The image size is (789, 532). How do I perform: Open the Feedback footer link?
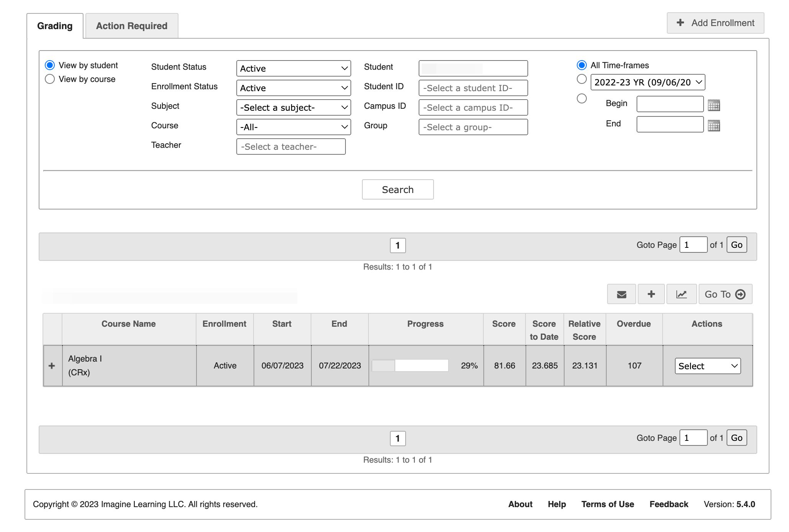pos(669,504)
